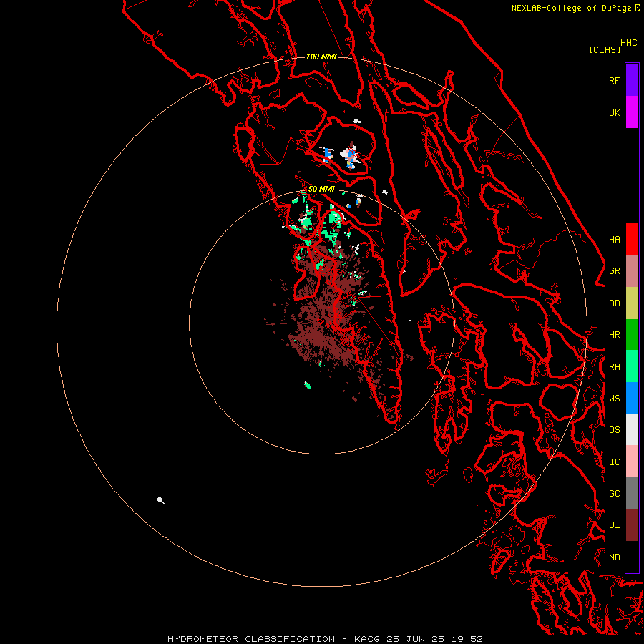Click the ND legend label
The image size is (644, 644).
click(x=614, y=557)
